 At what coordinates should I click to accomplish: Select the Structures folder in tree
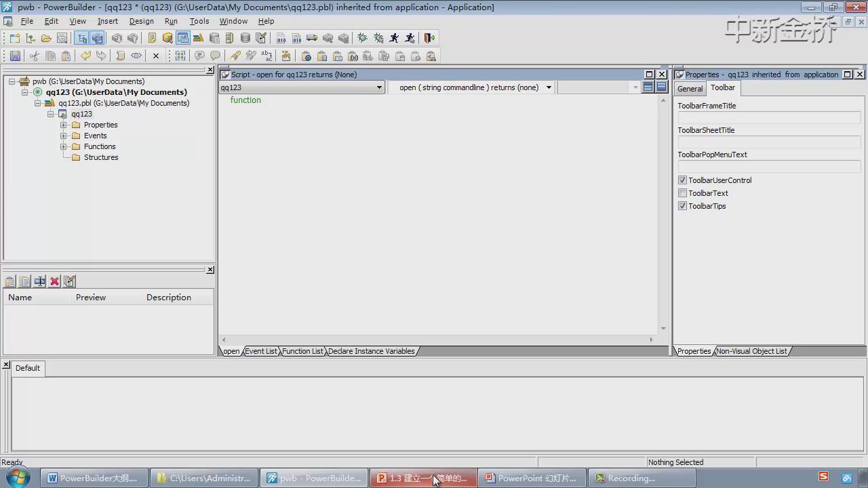(101, 157)
